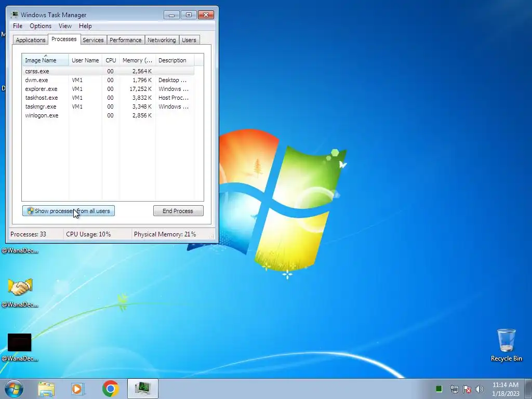The image size is (532, 399).
Task: Select the handshake @WanaDec desktop icon
Action: click(20, 292)
